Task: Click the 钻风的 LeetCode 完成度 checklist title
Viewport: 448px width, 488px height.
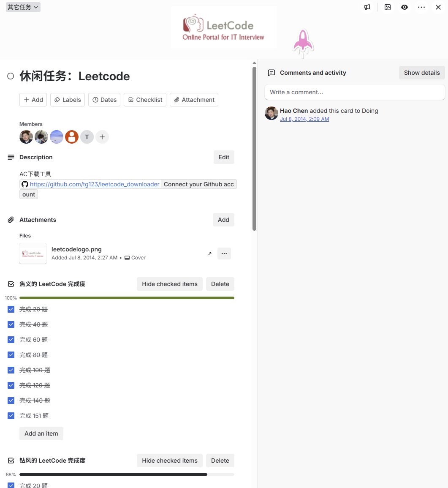Action: click(52, 461)
